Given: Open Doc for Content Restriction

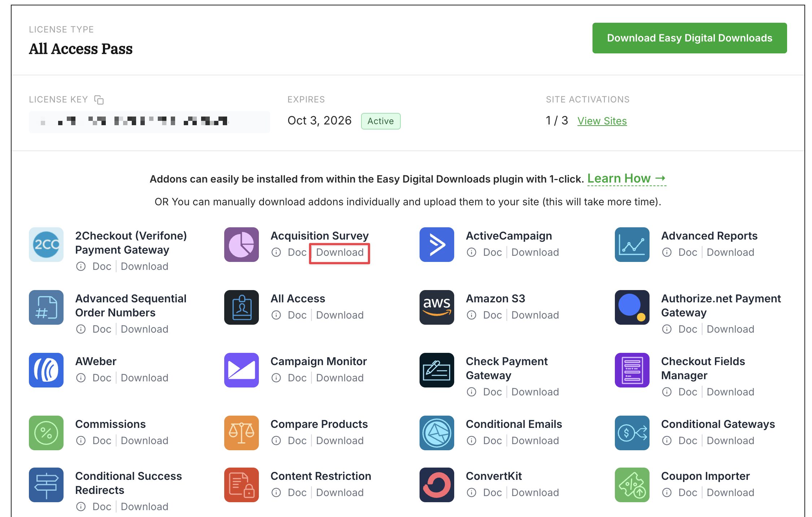Looking at the screenshot, I should tap(297, 492).
